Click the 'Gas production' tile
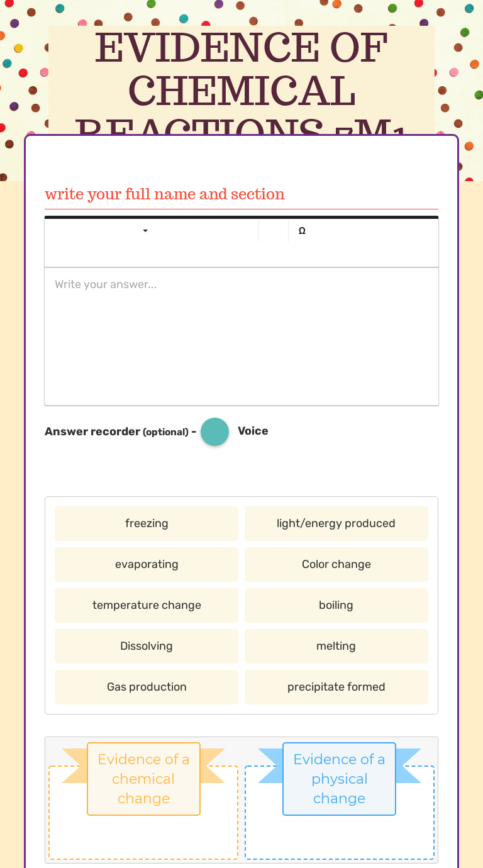The width and height of the screenshot is (483, 868). click(x=147, y=687)
